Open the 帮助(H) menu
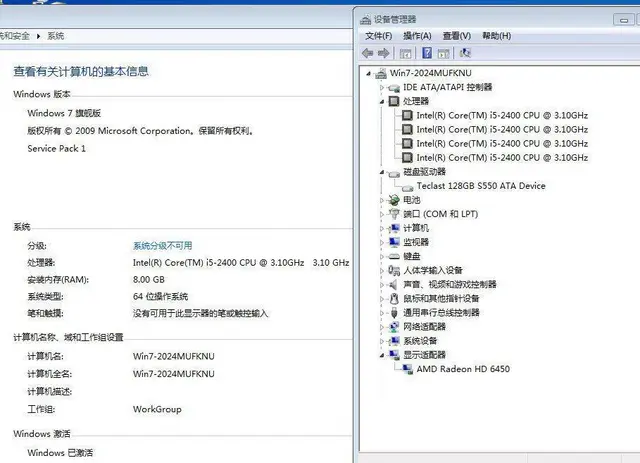Image resolution: width=640 pixels, height=463 pixels. coord(496,36)
